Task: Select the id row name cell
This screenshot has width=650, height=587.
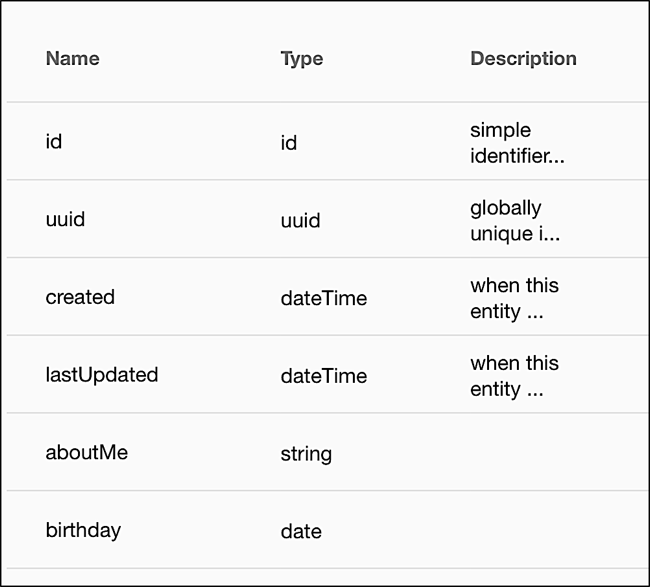Action: [x=54, y=141]
